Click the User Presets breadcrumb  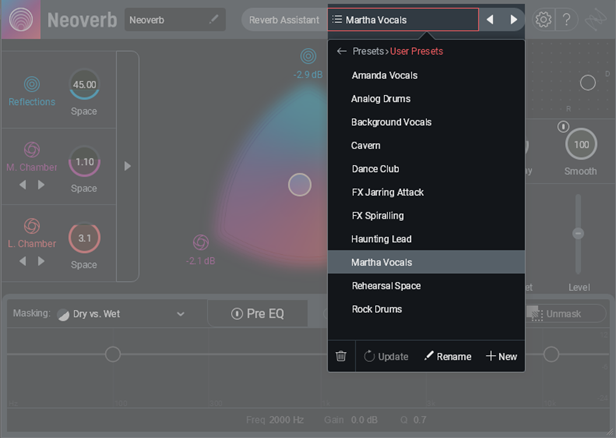[x=416, y=51]
